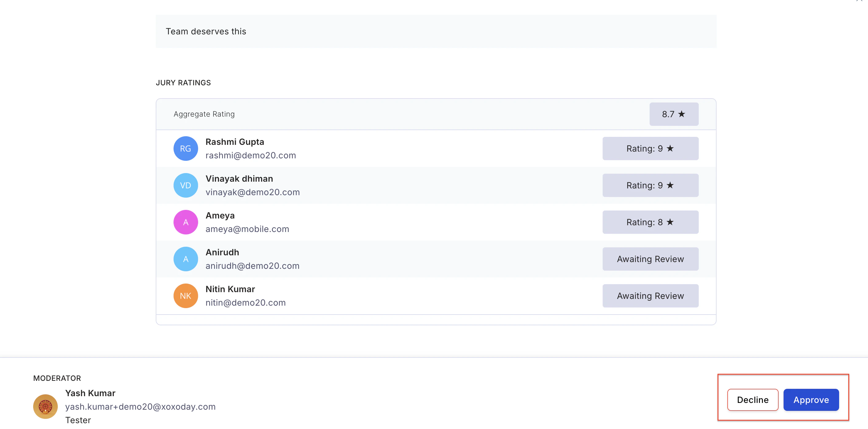Click the name Rashmi Gupta
Viewport: 868px width, 429px height.
point(235,142)
